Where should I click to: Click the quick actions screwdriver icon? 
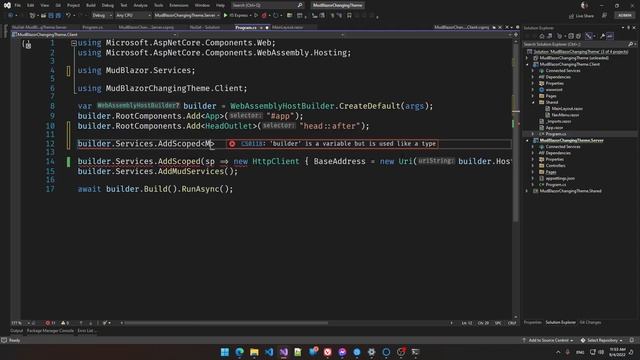click(x=27, y=44)
